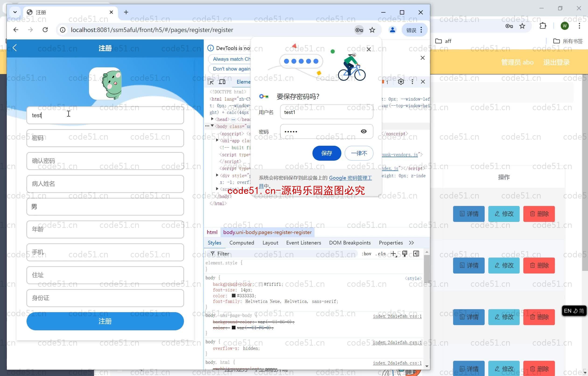The height and width of the screenshot is (376, 588).
Task: Click Always match Chrome's language button
Action: click(x=230, y=59)
